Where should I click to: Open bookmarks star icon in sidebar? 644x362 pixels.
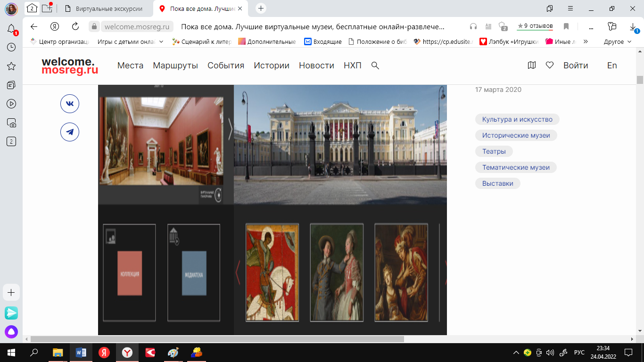[11, 66]
